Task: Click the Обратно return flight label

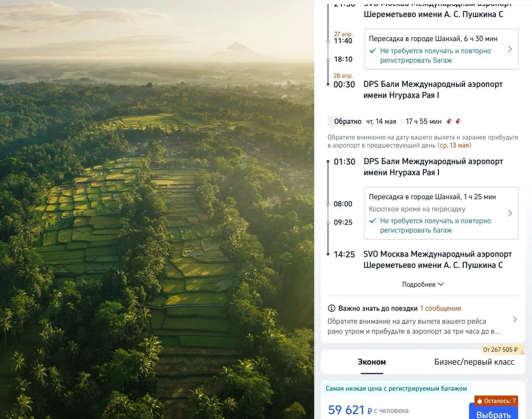Action: [347, 122]
